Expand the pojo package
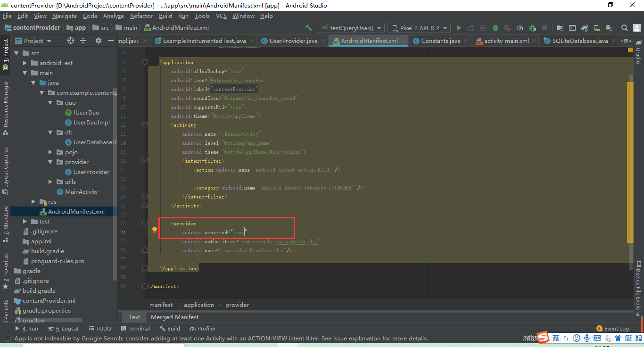644x347 pixels. (x=50, y=152)
